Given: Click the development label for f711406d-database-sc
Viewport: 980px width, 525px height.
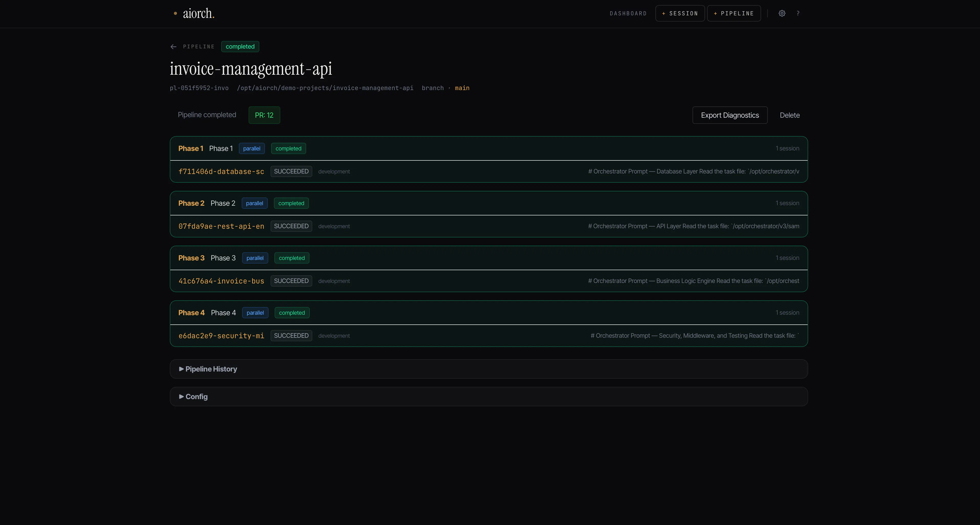Looking at the screenshot, I should click(334, 172).
